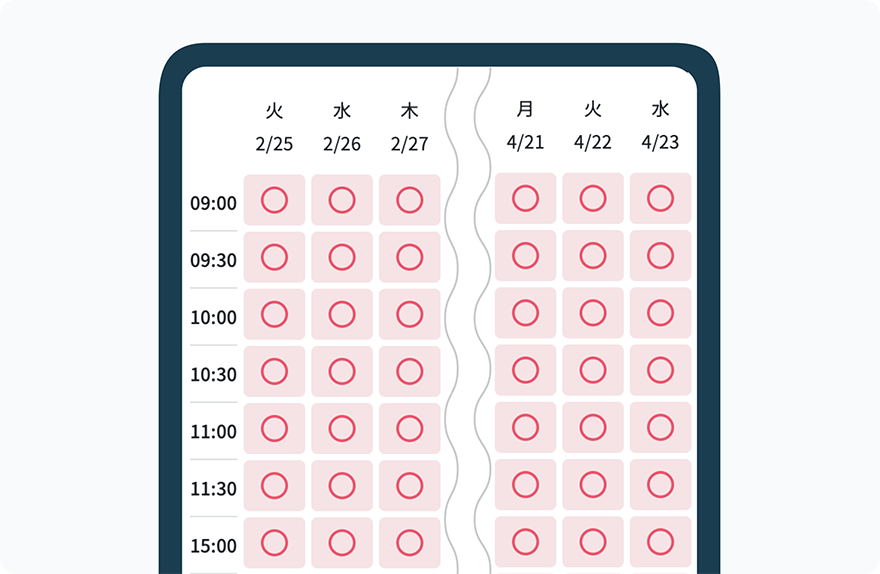Choose the 09:00 slot on 4/21
This screenshot has height=574, width=880.
click(x=525, y=198)
